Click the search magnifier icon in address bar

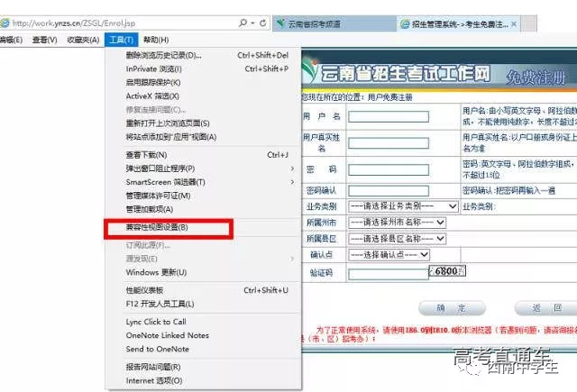(x=241, y=20)
